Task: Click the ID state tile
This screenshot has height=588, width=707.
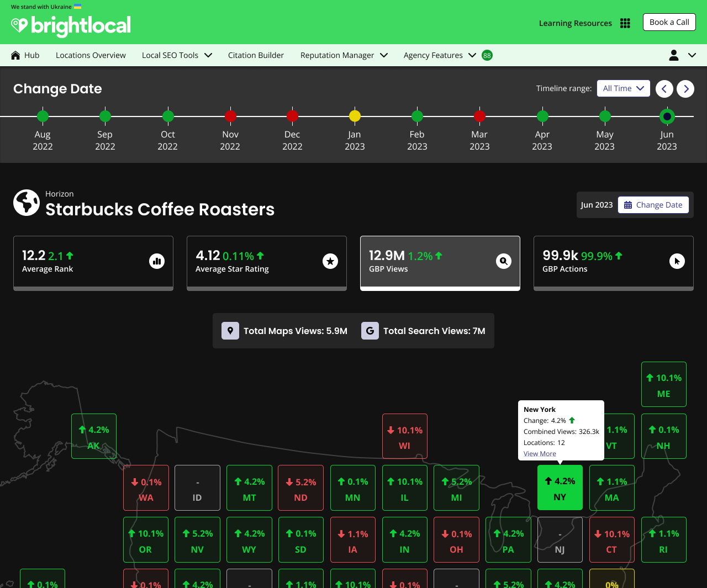Action: pyautogui.click(x=197, y=488)
